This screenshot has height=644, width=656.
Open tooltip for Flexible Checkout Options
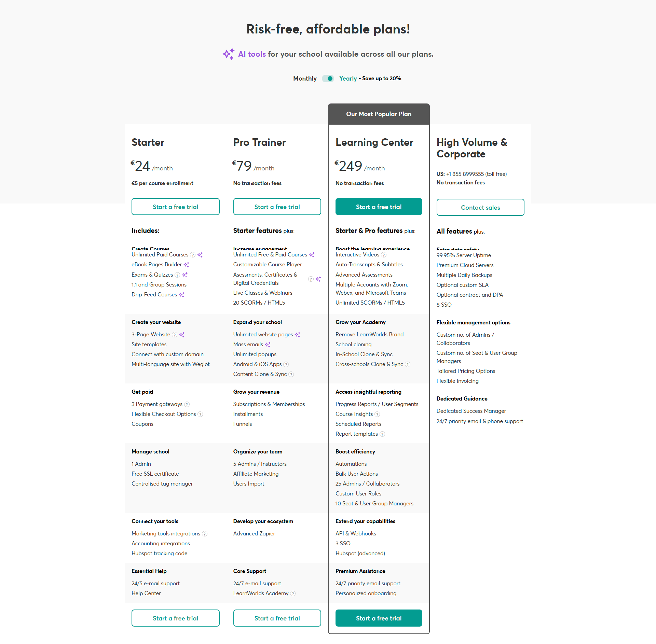click(200, 414)
